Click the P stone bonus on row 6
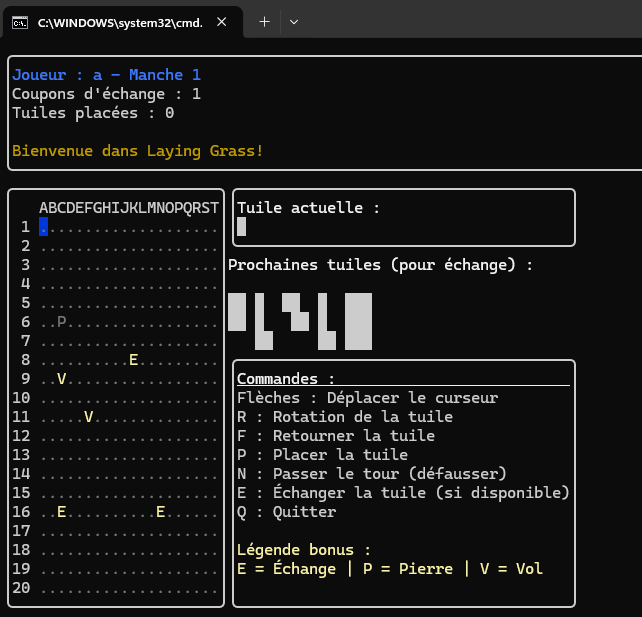 (61, 322)
